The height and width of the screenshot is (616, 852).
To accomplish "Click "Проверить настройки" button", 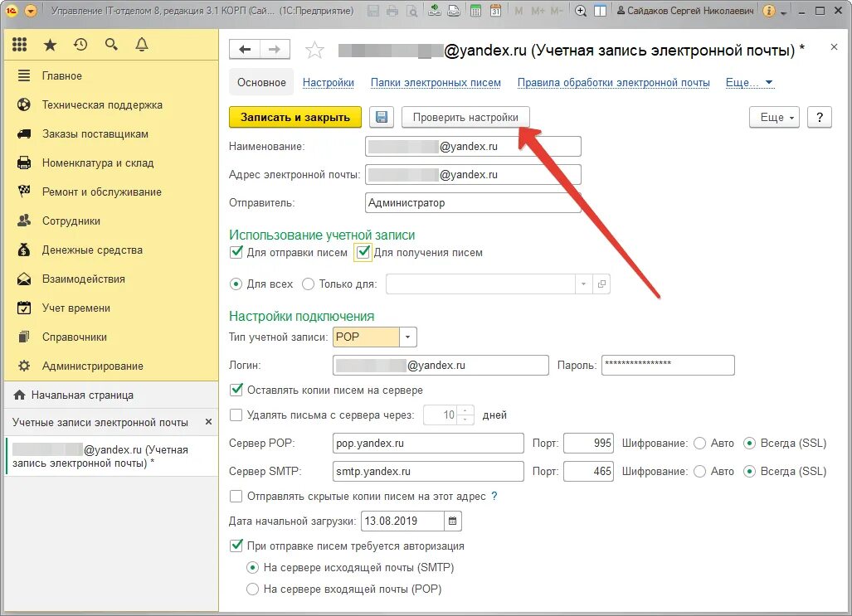I will click(465, 118).
